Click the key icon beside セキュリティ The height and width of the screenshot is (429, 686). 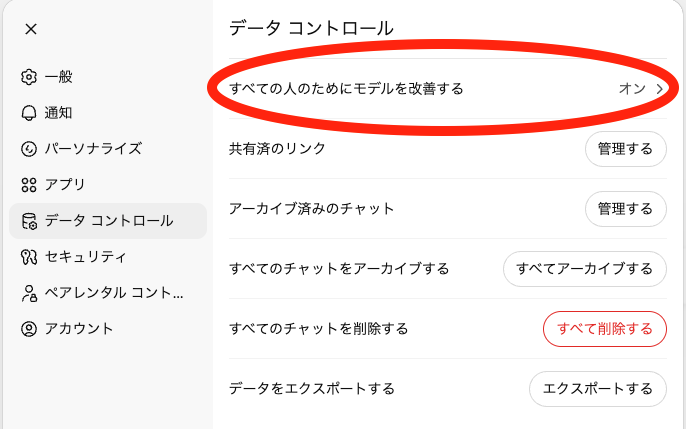(29, 257)
